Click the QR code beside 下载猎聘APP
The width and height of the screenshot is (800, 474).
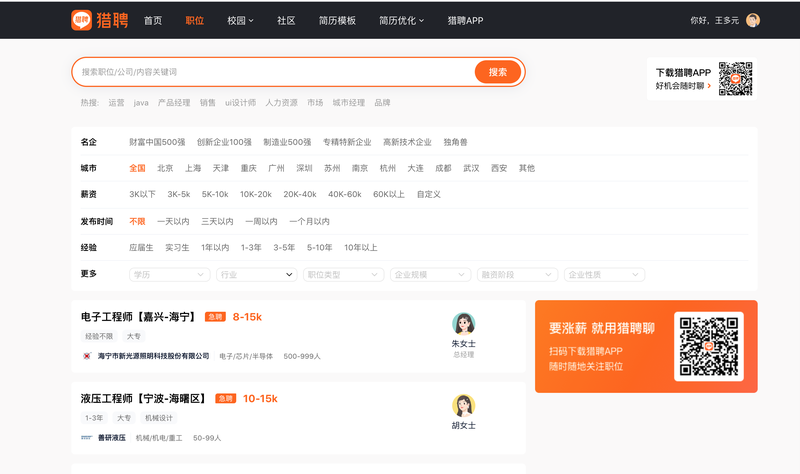(736, 79)
